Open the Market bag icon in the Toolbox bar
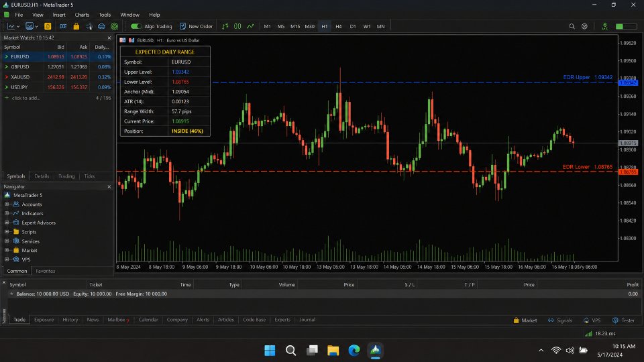Viewport: 644px width, 362px height. (x=517, y=320)
